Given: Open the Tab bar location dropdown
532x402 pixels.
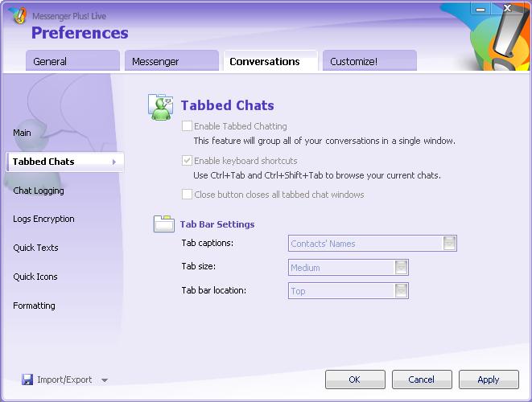Looking at the screenshot, I should [x=401, y=291].
